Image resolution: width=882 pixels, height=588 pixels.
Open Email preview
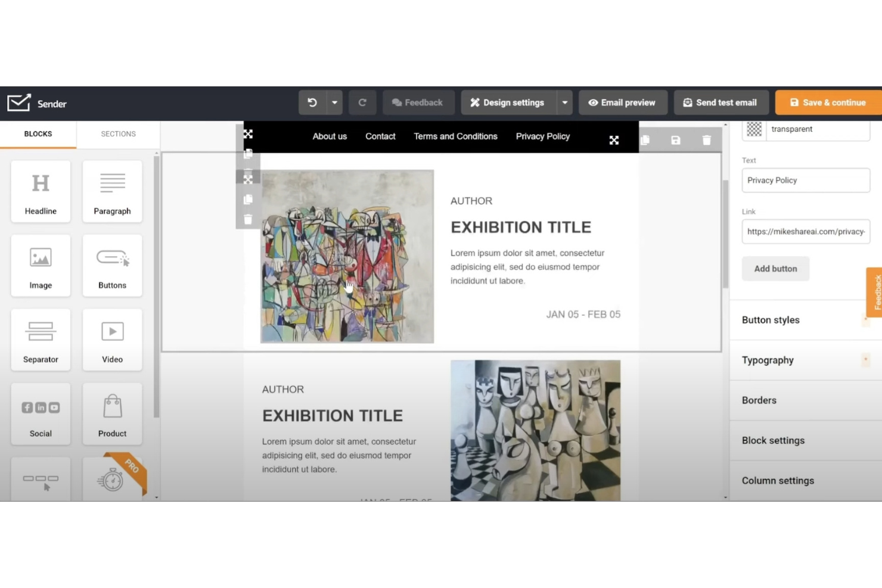tap(623, 102)
